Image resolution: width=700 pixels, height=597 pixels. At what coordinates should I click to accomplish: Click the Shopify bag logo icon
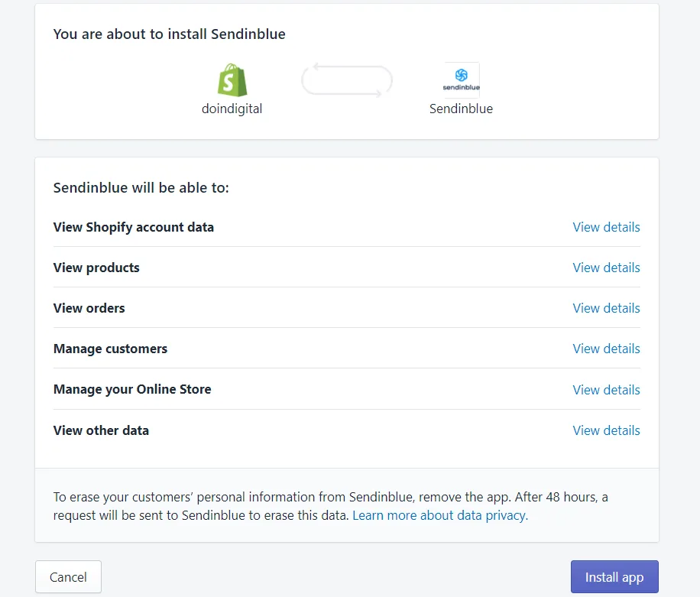click(x=232, y=80)
